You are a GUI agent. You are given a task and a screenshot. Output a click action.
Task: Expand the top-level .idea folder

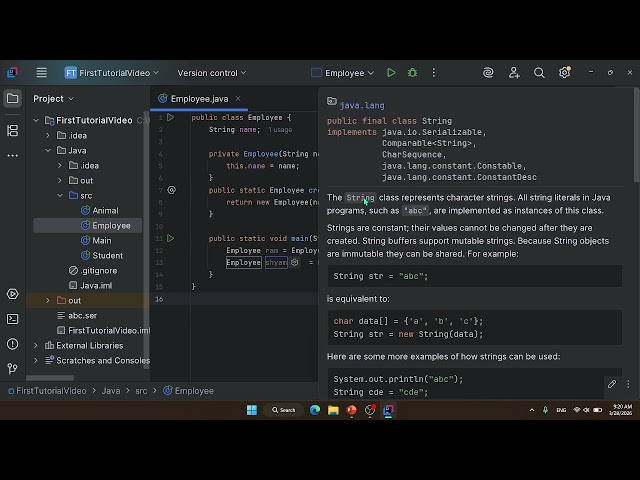click(48, 136)
